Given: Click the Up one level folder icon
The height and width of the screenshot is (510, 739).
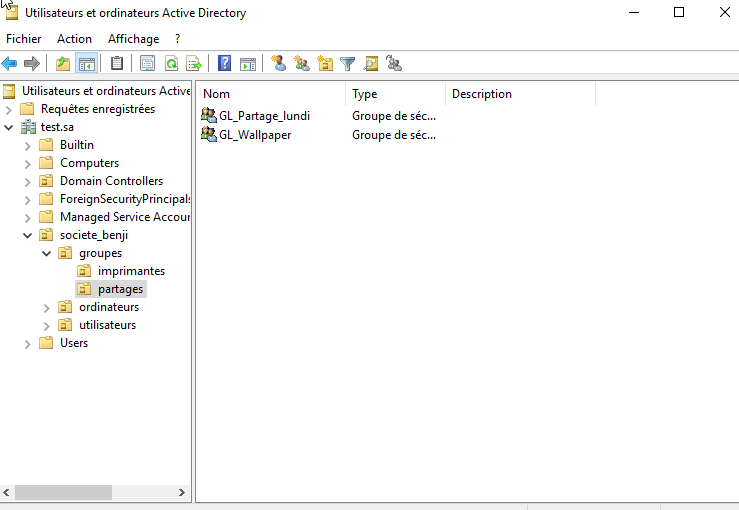Looking at the screenshot, I should coord(63,64).
